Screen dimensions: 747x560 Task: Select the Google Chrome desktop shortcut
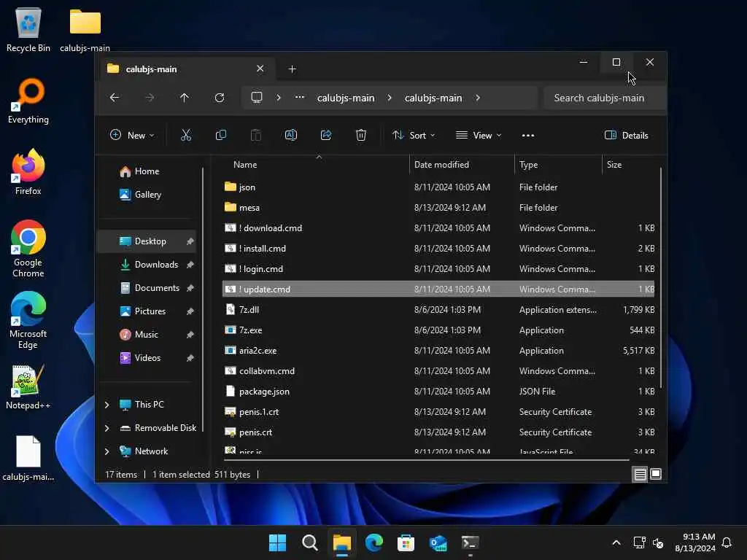click(x=28, y=249)
